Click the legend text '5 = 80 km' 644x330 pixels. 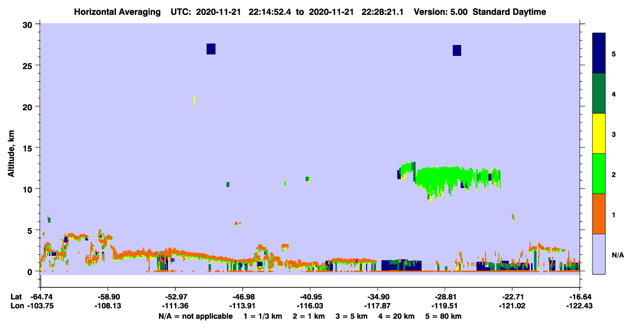(x=444, y=316)
